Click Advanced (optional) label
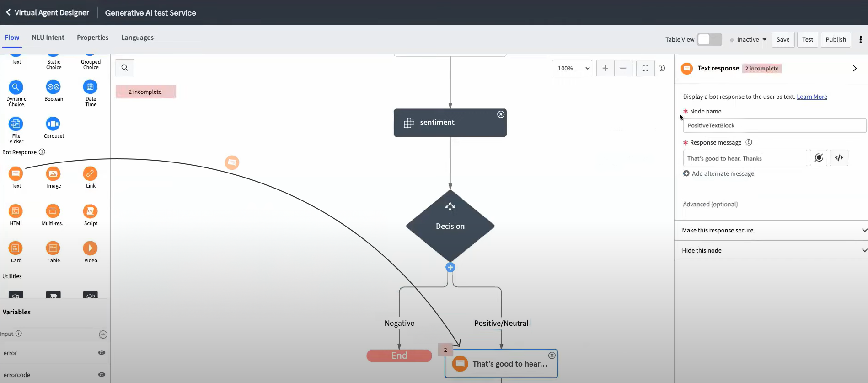This screenshot has width=868, height=383. [710, 204]
